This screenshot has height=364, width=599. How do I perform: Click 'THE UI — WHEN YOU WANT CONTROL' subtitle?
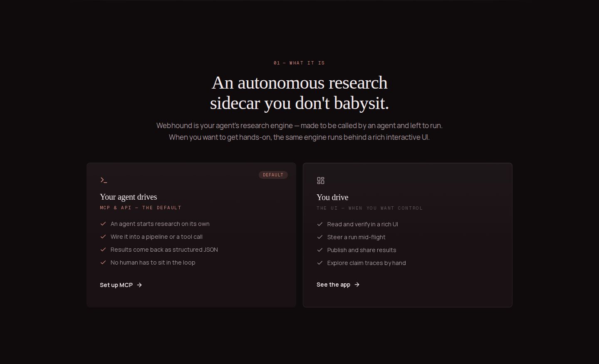click(370, 208)
